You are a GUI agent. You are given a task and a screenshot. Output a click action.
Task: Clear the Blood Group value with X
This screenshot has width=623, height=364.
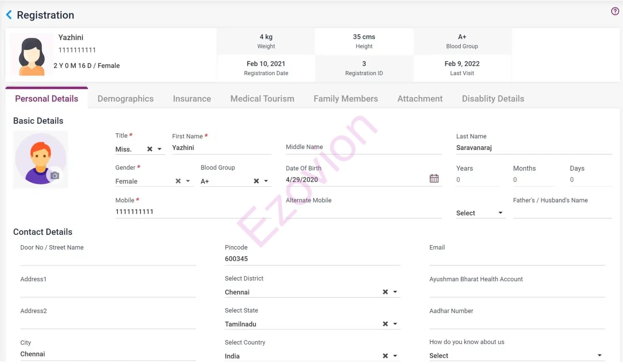coord(256,181)
